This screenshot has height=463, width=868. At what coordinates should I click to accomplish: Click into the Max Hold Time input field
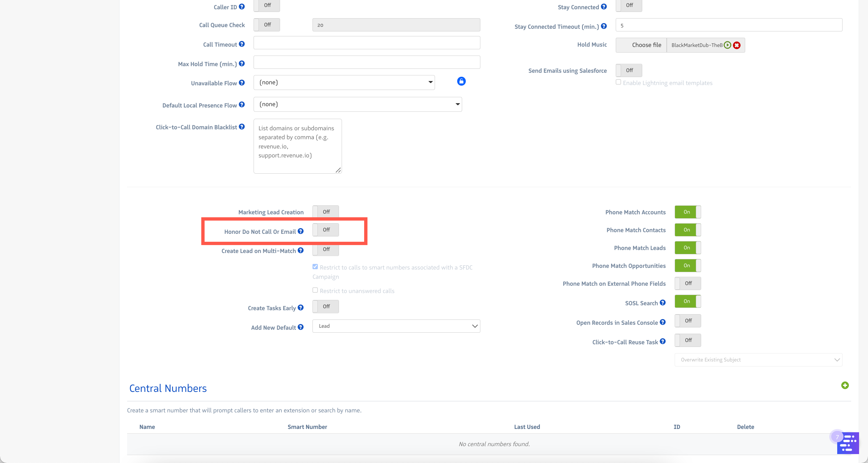[366, 62]
